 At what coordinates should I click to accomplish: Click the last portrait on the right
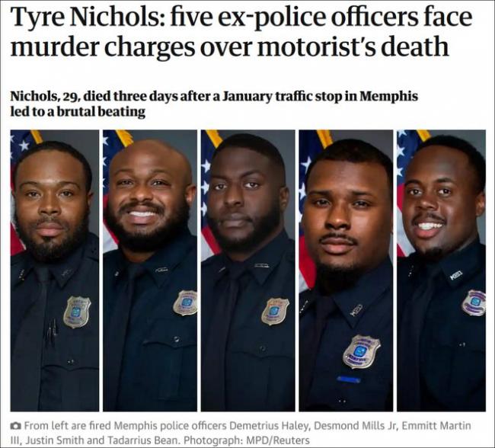[442, 270]
